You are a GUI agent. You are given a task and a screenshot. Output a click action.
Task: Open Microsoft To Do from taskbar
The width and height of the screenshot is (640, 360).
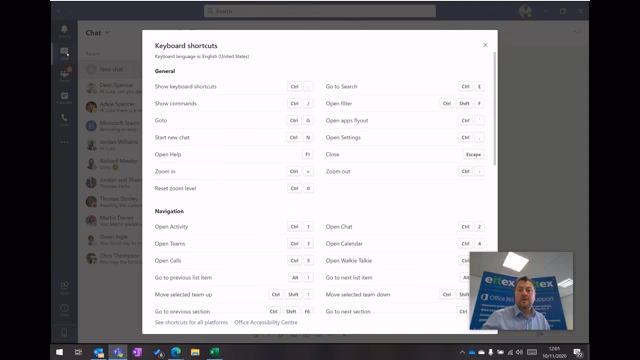[x=158, y=352]
